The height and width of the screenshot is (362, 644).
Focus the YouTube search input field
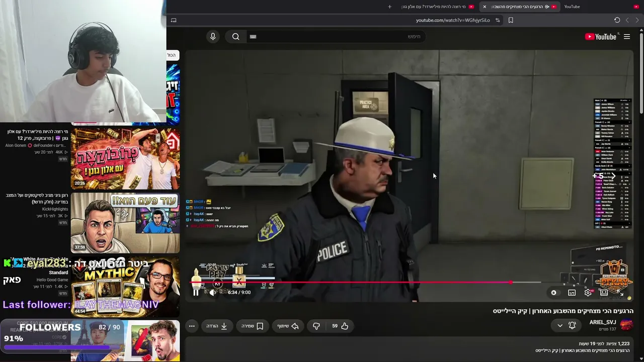335,36
